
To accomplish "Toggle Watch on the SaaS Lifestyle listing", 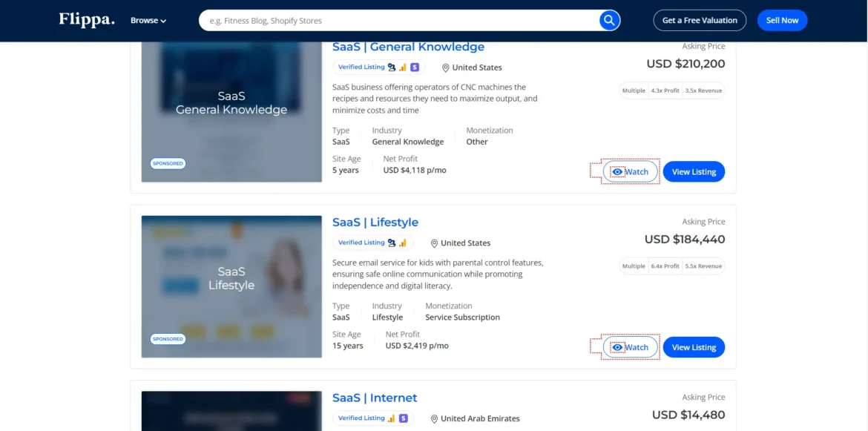I will (x=630, y=347).
